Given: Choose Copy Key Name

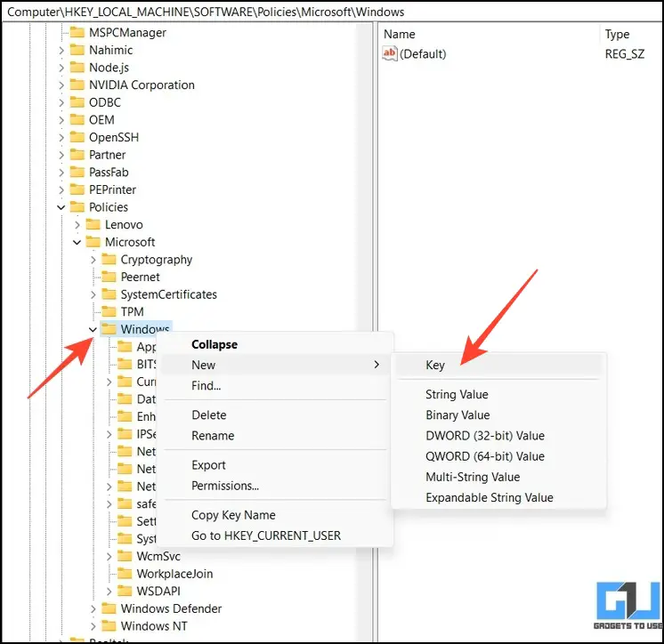Looking at the screenshot, I should point(274,515).
